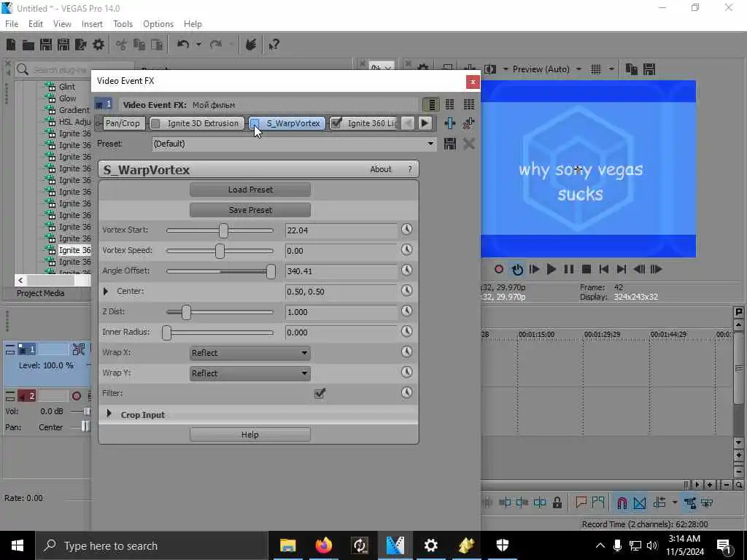Toggle the S_WarpVortex effect checkbox
The height and width of the screenshot is (560, 747).
(x=255, y=124)
